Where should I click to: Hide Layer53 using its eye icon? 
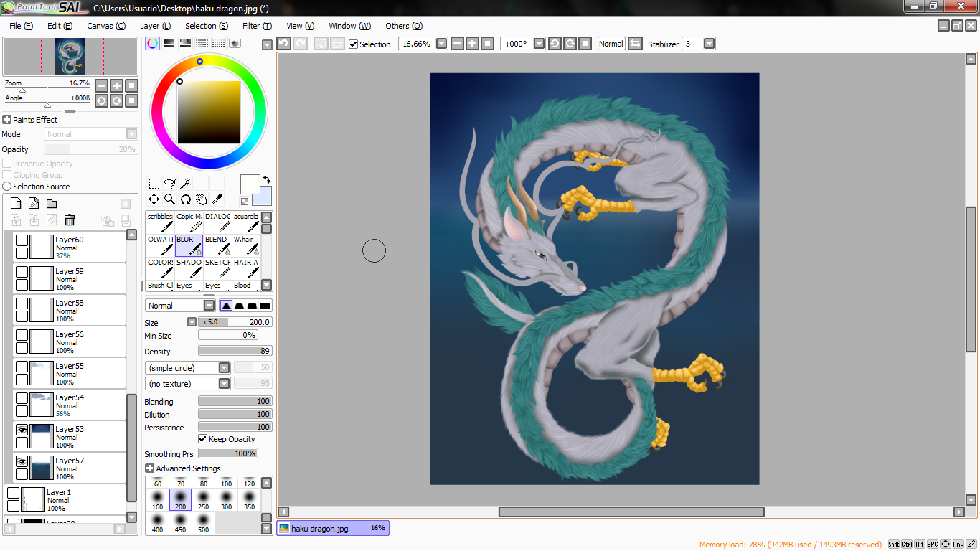click(x=22, y=429)
